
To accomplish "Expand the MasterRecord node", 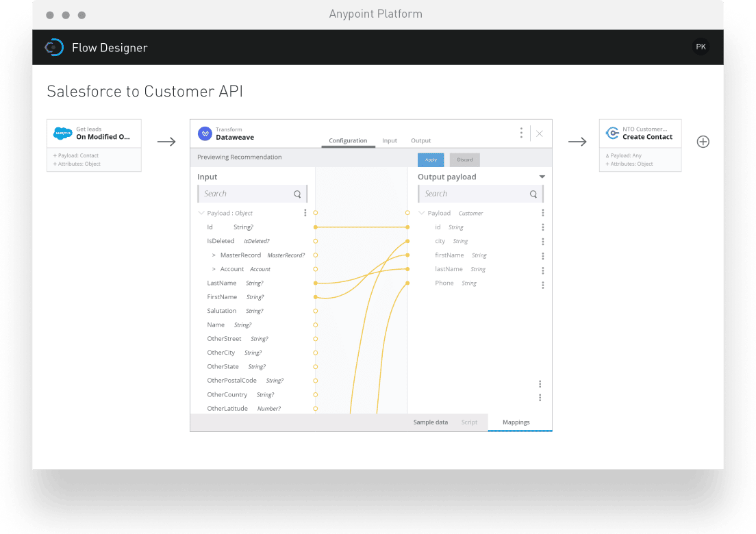I will 214,255.
